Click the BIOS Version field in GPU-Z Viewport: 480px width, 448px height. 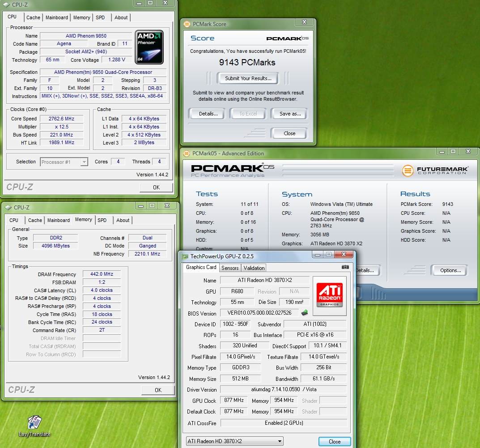(x=259, y=313)
